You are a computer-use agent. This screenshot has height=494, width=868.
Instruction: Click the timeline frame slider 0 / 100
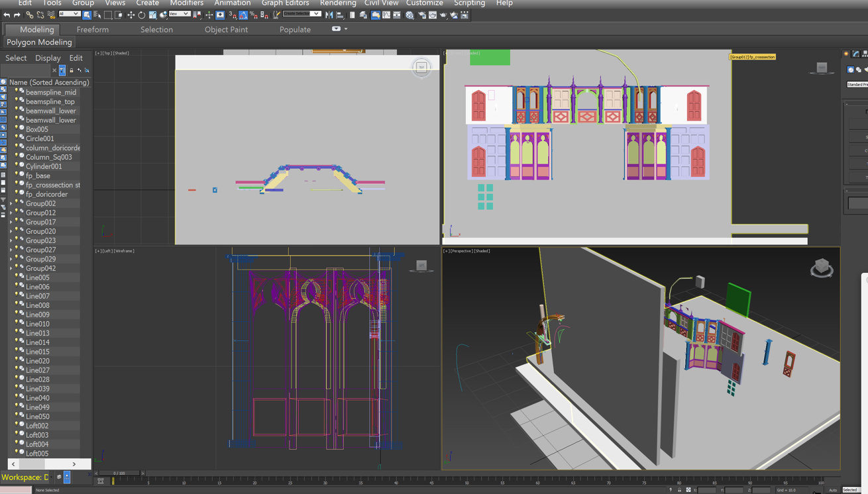coord(119,473)
